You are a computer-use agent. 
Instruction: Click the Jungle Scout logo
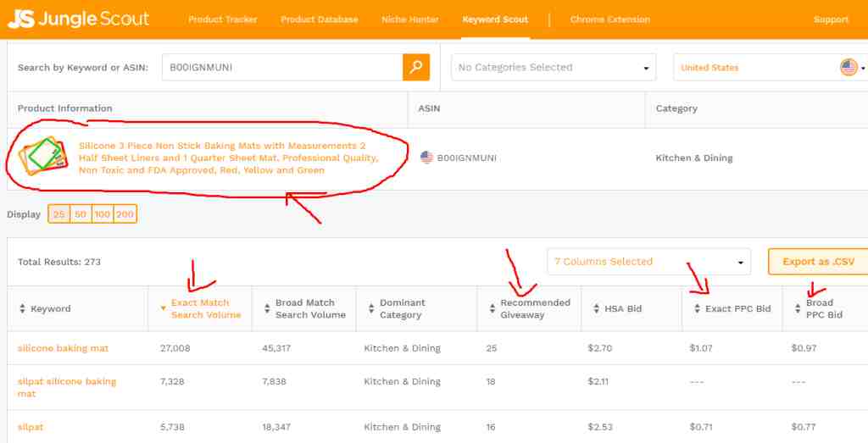click(x=78, y=19)
